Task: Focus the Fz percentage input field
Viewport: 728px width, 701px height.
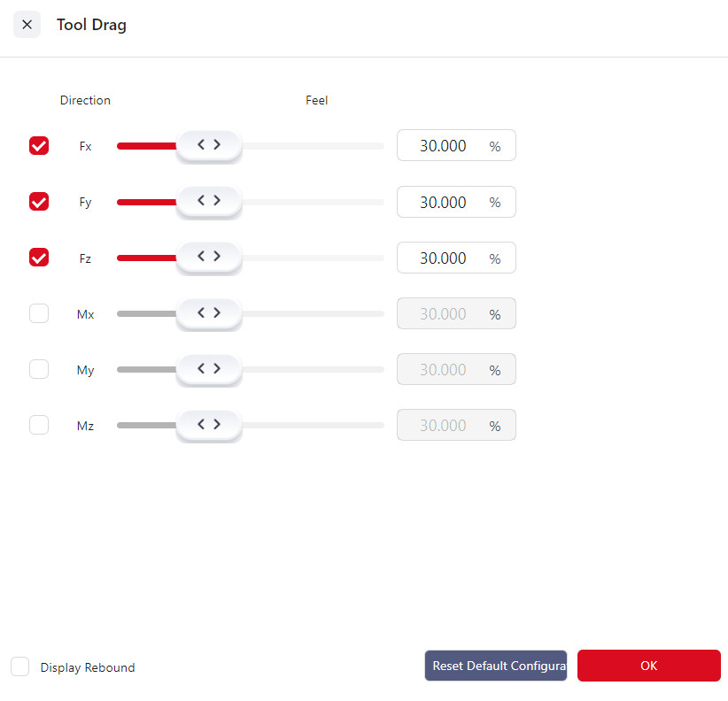Action: pyautogui.click(x=443, y=258)
